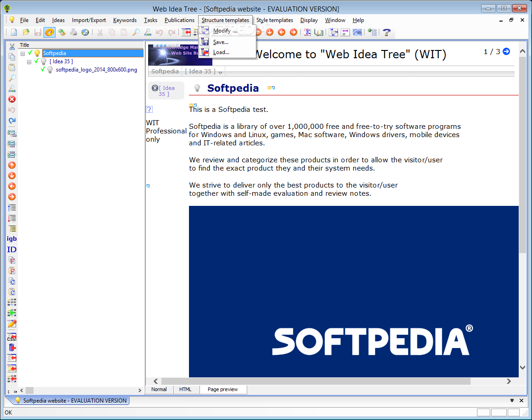The width and height of the screenshot is (532, 420).
Task: Open the Ideas menu
Action: pos(58,20)
